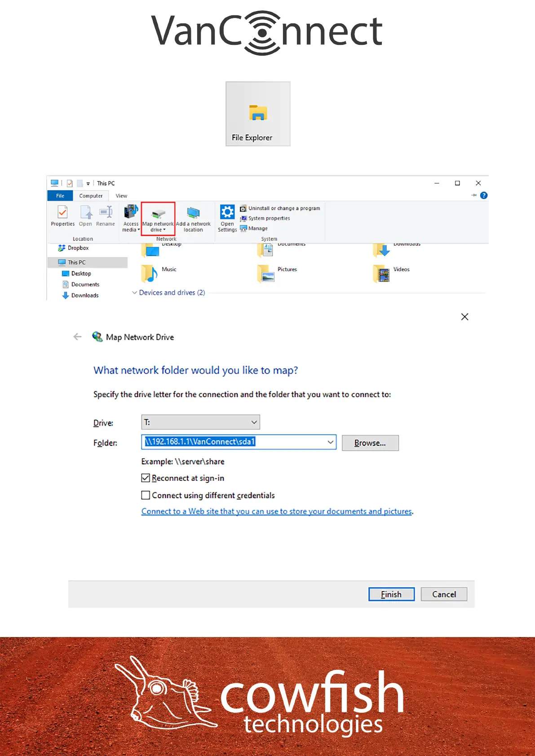Select Desktop in the navigation pane
Image resolution: width=535 pixels, height=756 pixels.
point(76,273)
